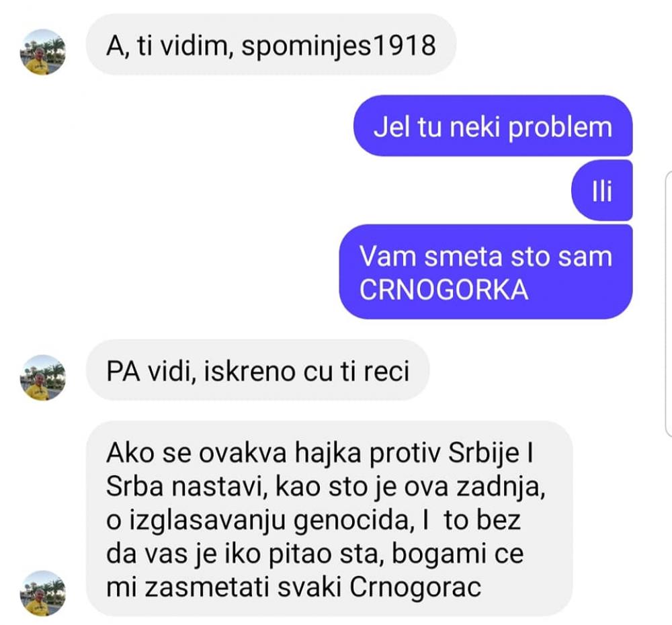Click the word 'problem' in the purple bubble
The height and width of the screenshot is (625, 672).
click(560, 128)
